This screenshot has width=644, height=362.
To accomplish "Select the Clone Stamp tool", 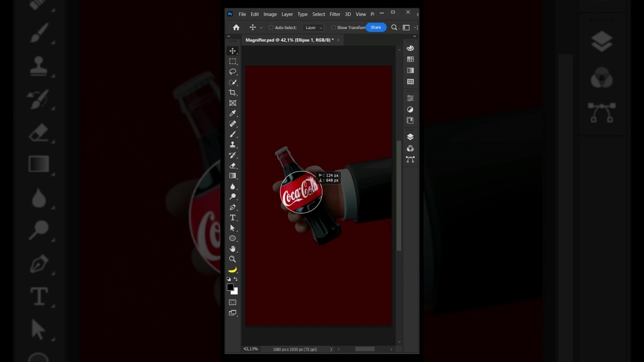I will (232, 145).
